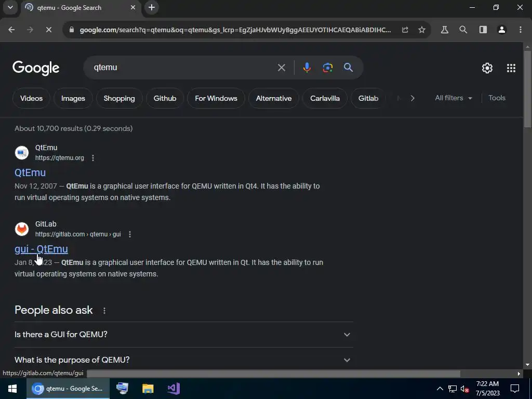This screenshot has width=532, height=399.
Task: Click the share page icon in address bar
Action: 405,30
